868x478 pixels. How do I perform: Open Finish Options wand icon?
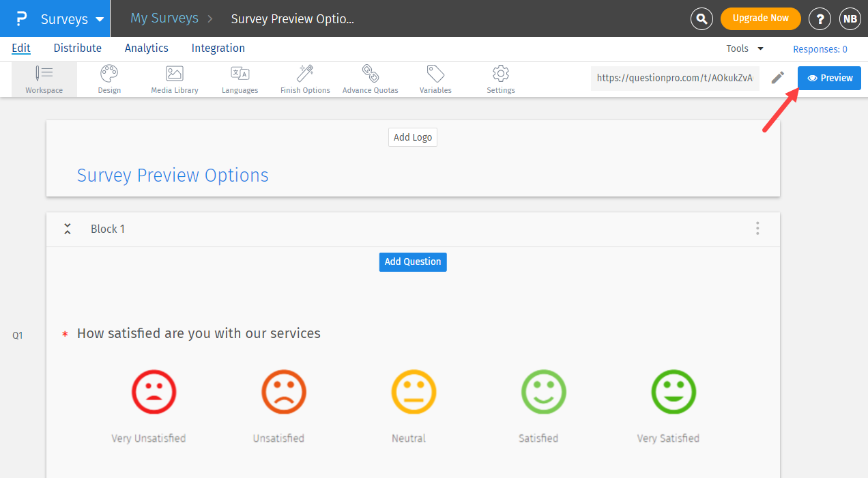tap(305, 74)
